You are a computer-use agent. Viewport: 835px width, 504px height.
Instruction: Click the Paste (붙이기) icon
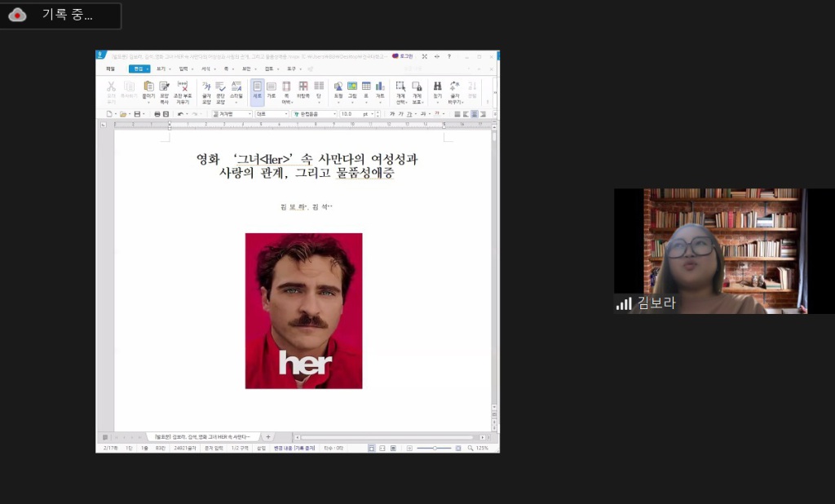click(x=148, y=88)
